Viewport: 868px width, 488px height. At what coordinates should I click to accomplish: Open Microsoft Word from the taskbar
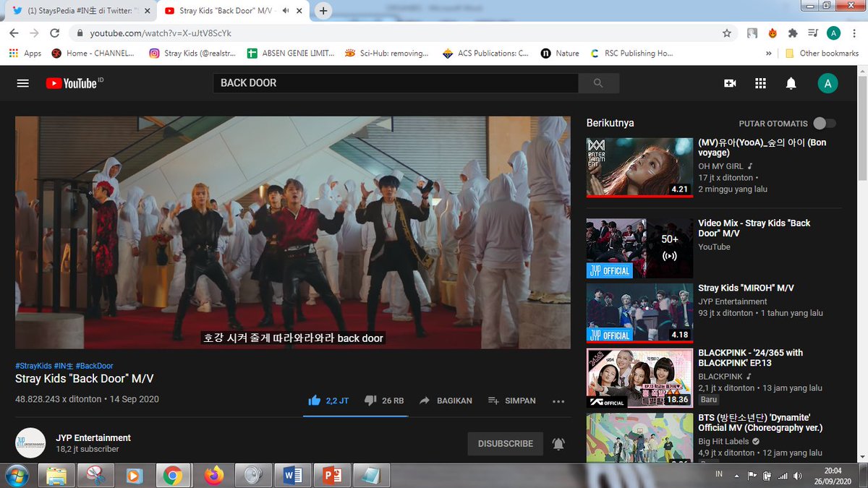(293, 475)
